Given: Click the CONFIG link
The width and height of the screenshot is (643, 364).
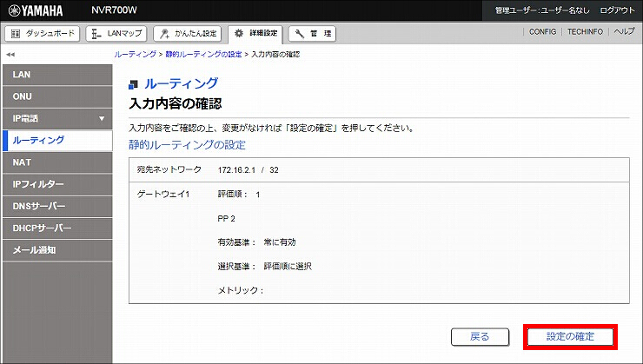Looking at the screenshot, I should point(542,31).
